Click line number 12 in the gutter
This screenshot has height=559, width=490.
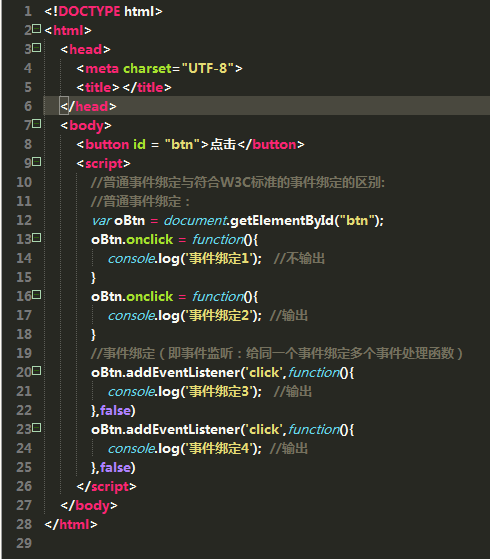tap(24, 220)
